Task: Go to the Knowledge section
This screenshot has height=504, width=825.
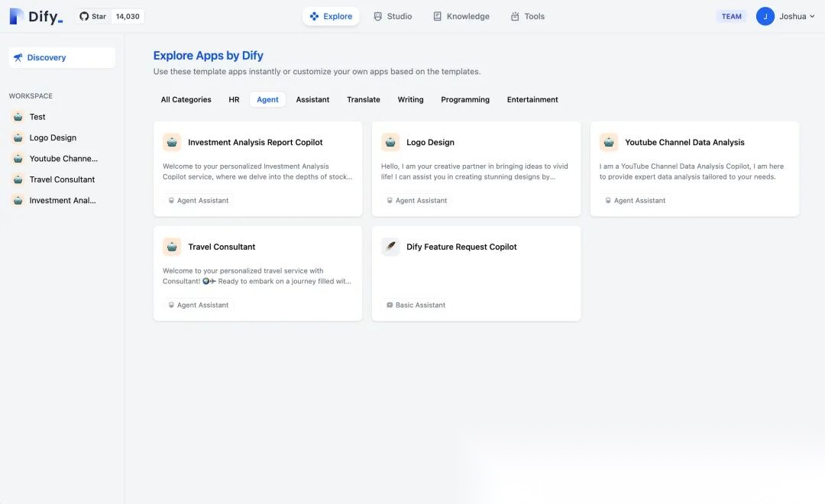Action: (x=461, y=16)
